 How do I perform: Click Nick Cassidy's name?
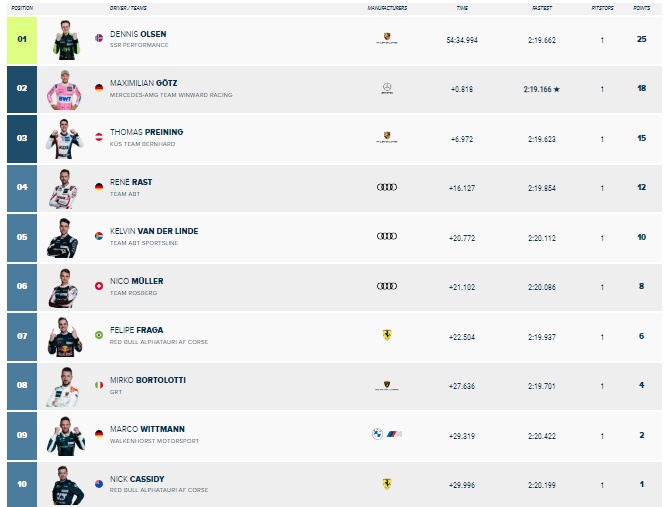click(137, 479)
